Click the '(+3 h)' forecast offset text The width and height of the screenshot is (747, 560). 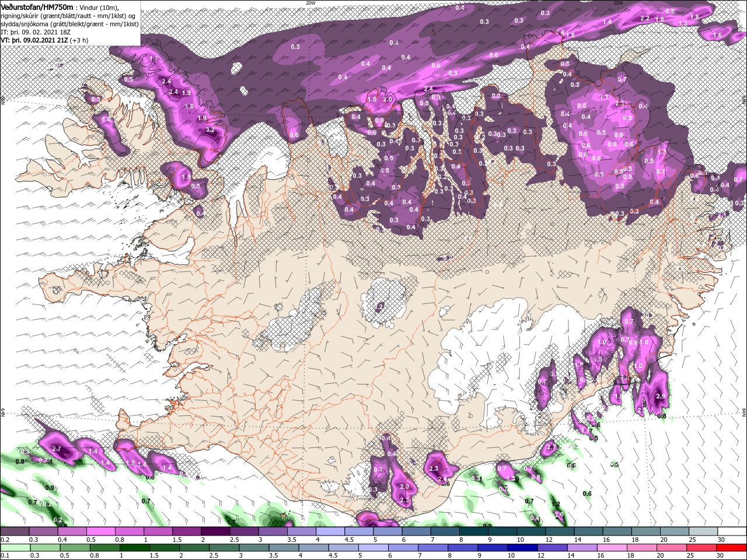tap(79, 40)
